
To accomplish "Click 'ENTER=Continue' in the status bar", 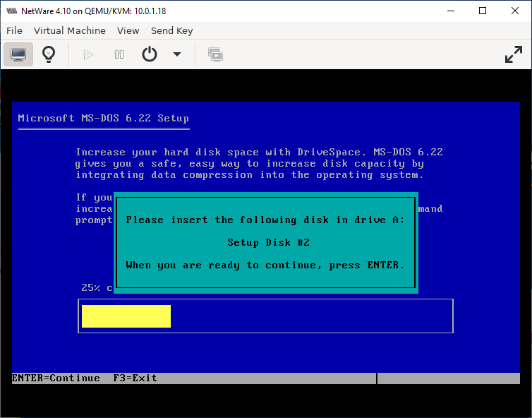I will (56, 378).
